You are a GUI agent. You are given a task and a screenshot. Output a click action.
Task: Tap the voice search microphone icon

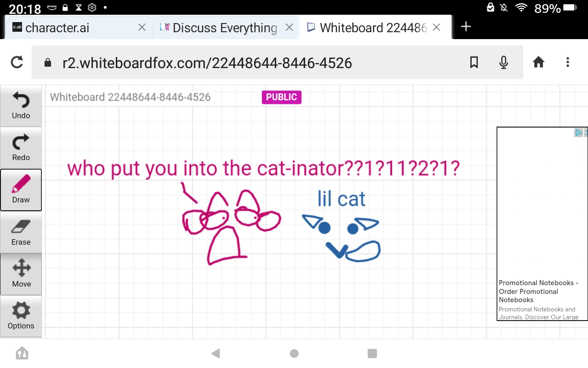(x=503, y=62)
